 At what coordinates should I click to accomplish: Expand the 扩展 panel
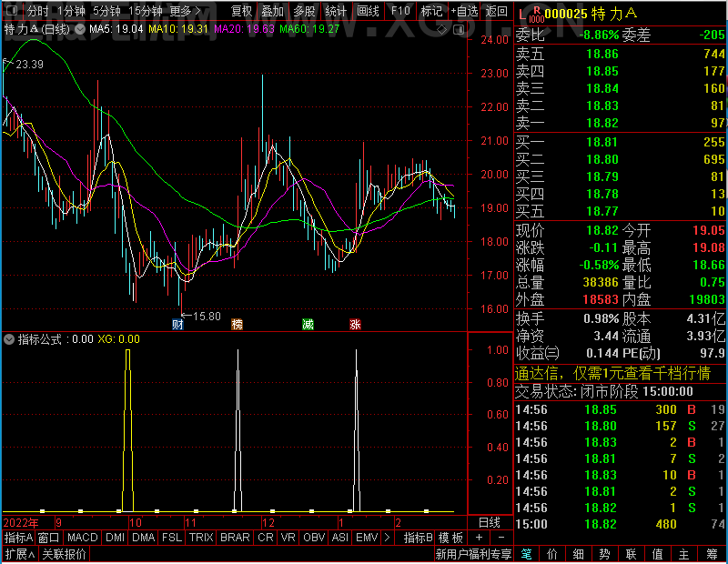pyautogui.click(x=20, y=554)
